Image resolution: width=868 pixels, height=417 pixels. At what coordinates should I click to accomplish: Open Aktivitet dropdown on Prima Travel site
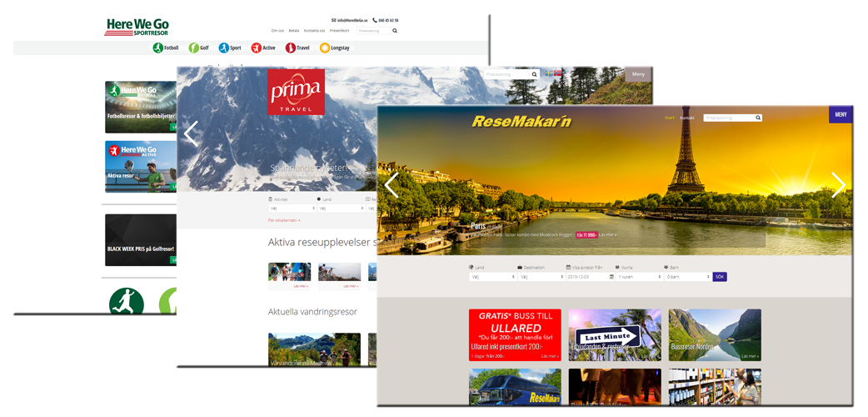(x=292, y=208)
